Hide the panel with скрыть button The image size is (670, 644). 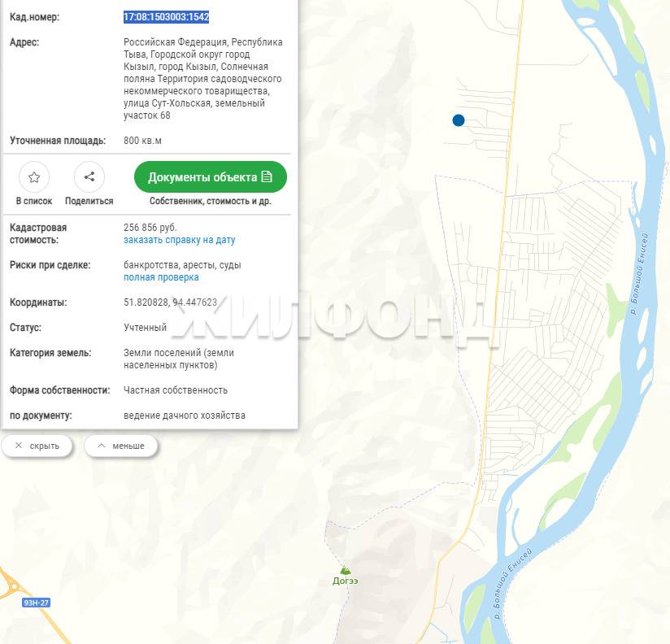37,446
